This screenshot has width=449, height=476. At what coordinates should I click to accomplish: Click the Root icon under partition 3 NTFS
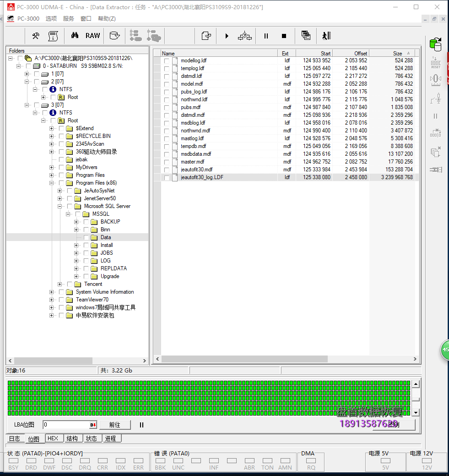[61, 120]
